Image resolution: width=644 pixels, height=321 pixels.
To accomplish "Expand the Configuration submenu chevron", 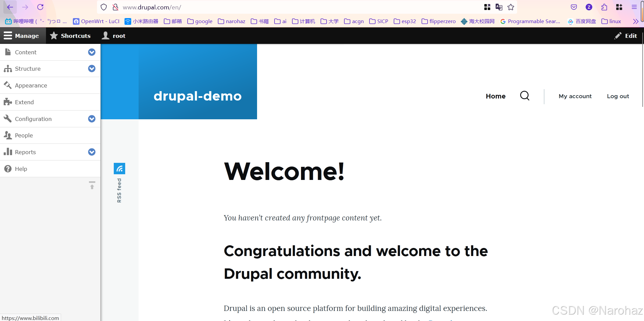I will (92, 119).
